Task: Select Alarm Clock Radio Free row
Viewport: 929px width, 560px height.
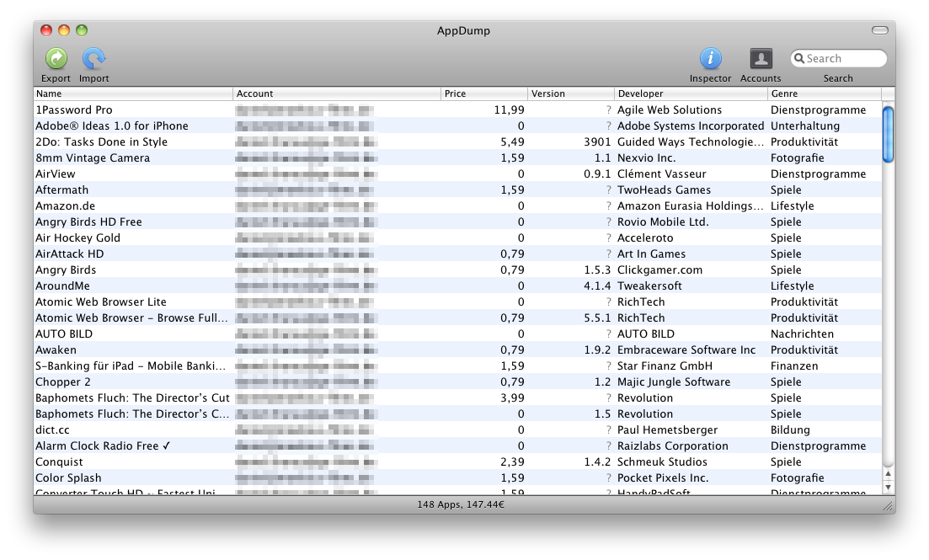Action: coord(457,445)
